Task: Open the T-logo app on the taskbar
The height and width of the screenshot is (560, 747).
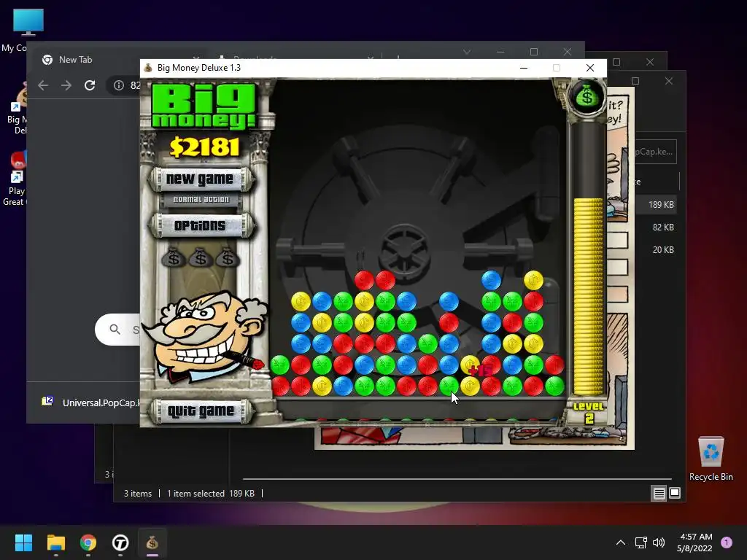Action: (x=120, y=542)
